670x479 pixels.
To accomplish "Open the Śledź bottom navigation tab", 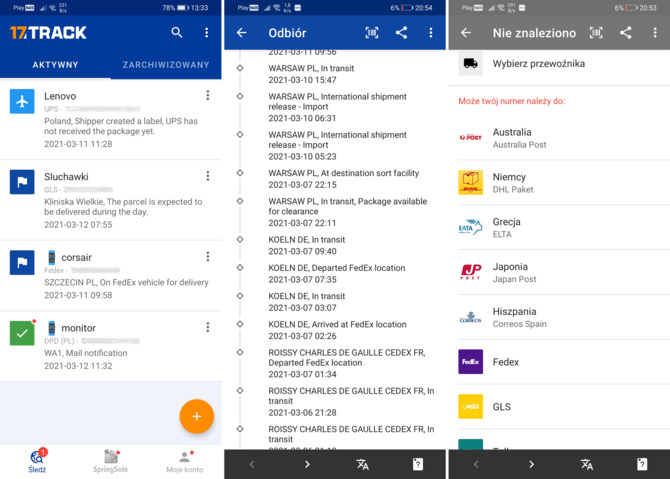I will [x=37, y=461].
